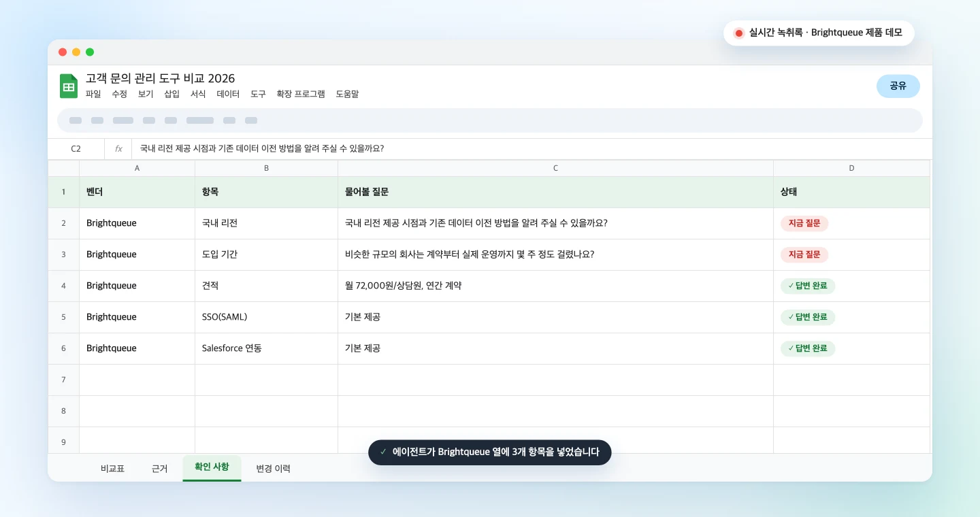Click the formula bar text field
Screen dimensions: 980x517
pyautogui.click(x=531, y=148)
